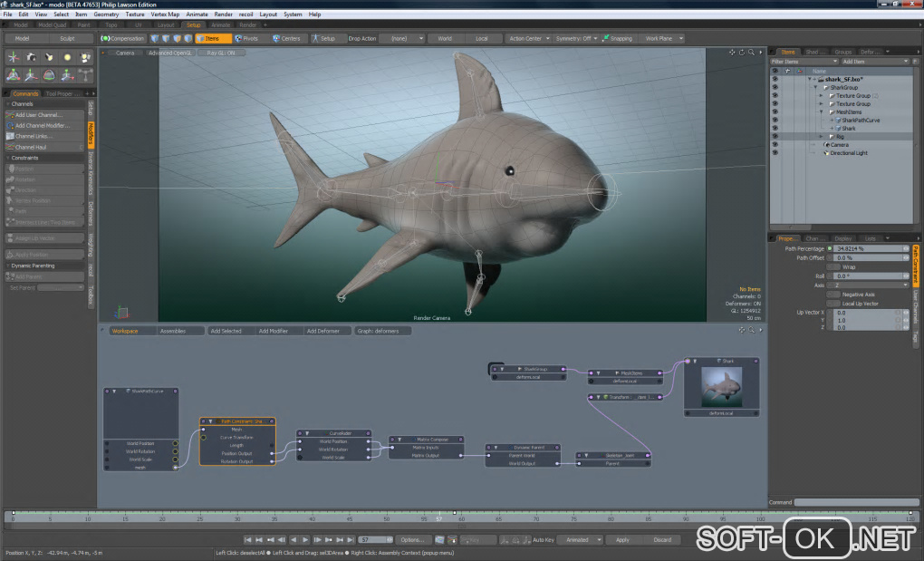This screenshot has width=924, height=561.
Task: Click the viewport zoom magnifier icon
Action: pos(751,53)
